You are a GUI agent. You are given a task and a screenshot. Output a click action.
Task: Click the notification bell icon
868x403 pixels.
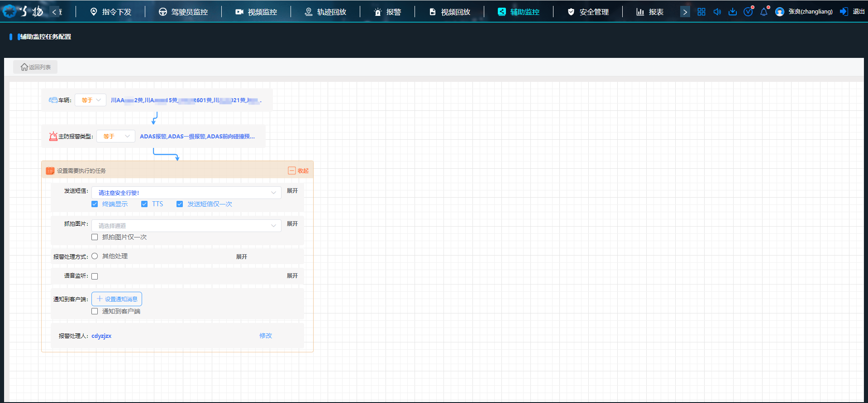[x=764, y=12]
